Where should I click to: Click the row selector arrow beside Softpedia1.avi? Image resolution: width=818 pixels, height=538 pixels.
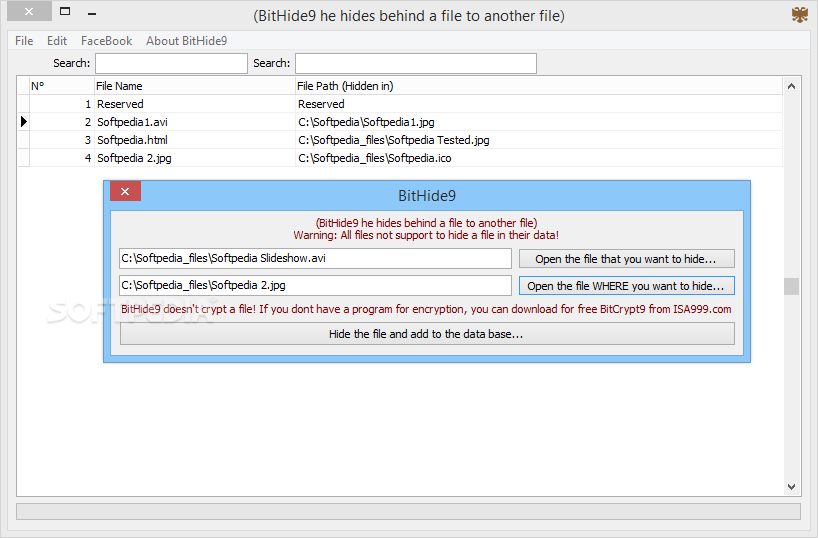[x=23, y=122]
